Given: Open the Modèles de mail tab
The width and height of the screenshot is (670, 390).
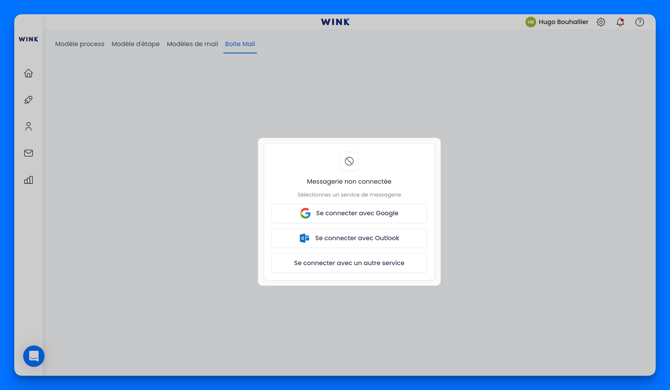Looking at the screenshot, I should click(192, 44).
